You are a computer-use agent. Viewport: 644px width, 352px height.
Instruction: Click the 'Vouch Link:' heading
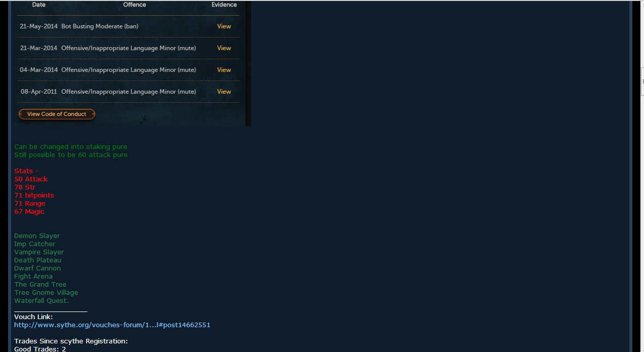pos(33,317)
